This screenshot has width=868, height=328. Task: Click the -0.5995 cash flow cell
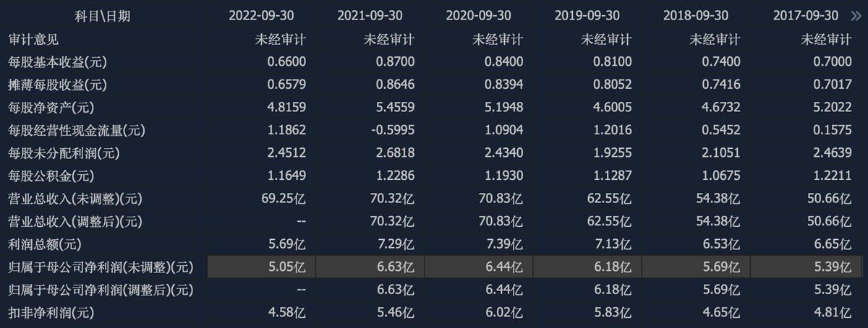point(394,131)
